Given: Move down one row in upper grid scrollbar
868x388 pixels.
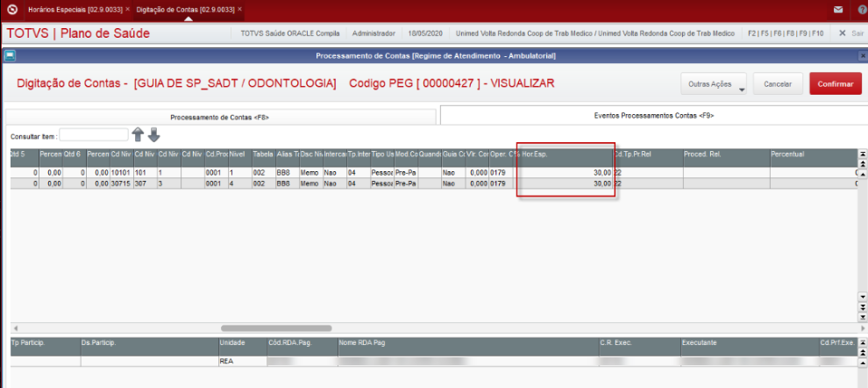Looking at the screenshot, I should tap(862, 297).
